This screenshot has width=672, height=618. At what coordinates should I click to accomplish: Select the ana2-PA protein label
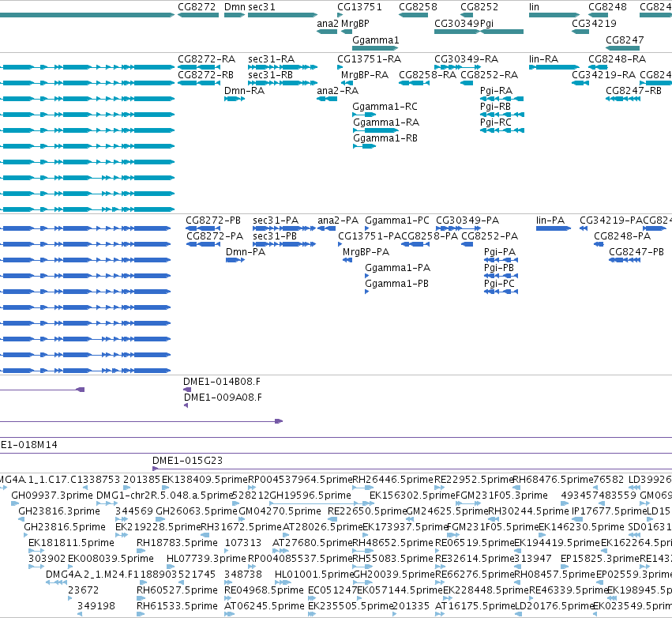point(338,220)
